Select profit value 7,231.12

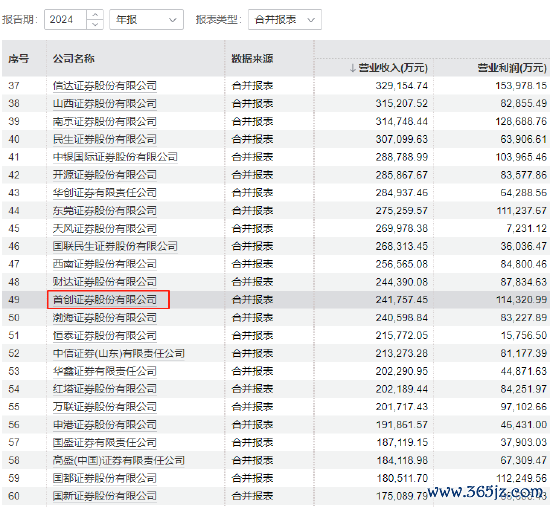point(526,228)
